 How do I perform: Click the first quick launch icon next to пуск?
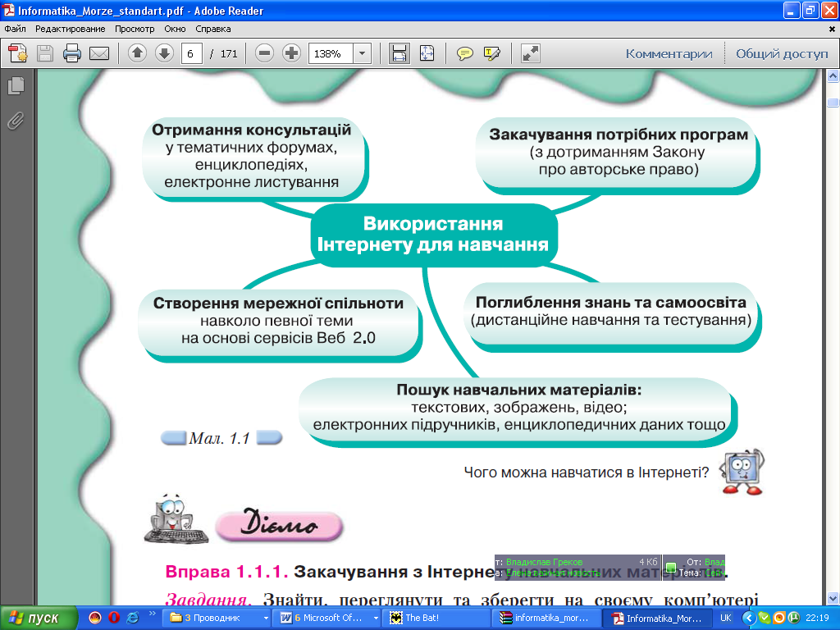coord(95,618)
